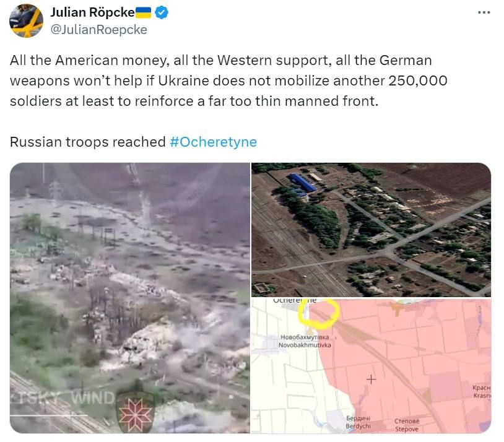Open the satellite image of the village
Viewport: 504px width, 442px height.
pyautogui.click(x=371, y=230)
